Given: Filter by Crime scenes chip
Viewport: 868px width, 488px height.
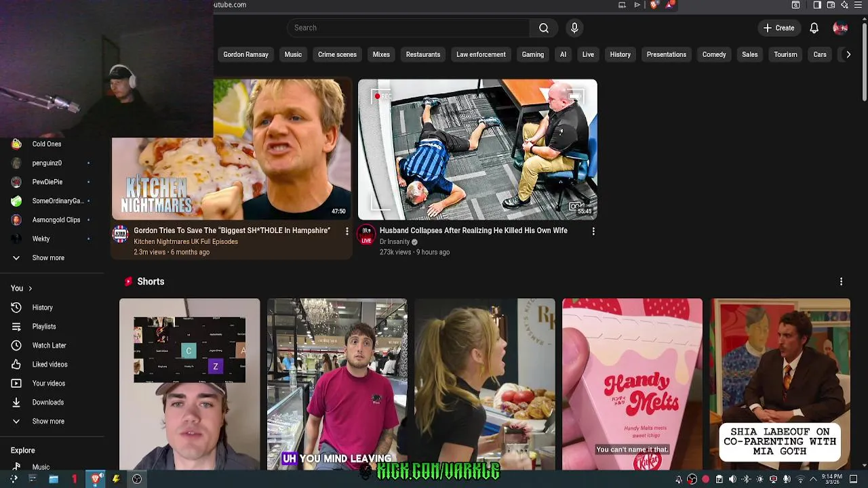Looking at the screenshot, I should click(x=337, y=55).
